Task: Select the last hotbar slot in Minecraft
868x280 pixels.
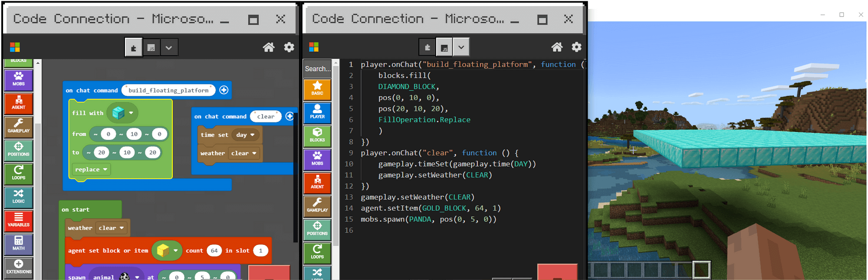Action: [x=701, y=270]
